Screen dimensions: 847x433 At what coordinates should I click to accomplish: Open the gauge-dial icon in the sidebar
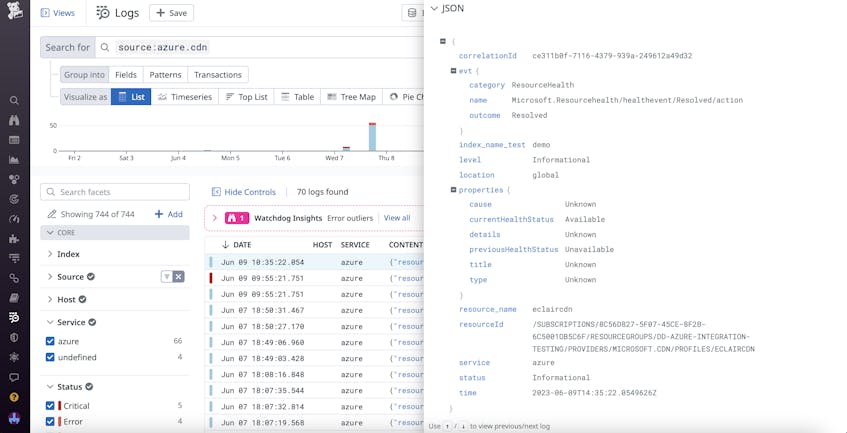(15, 219)
